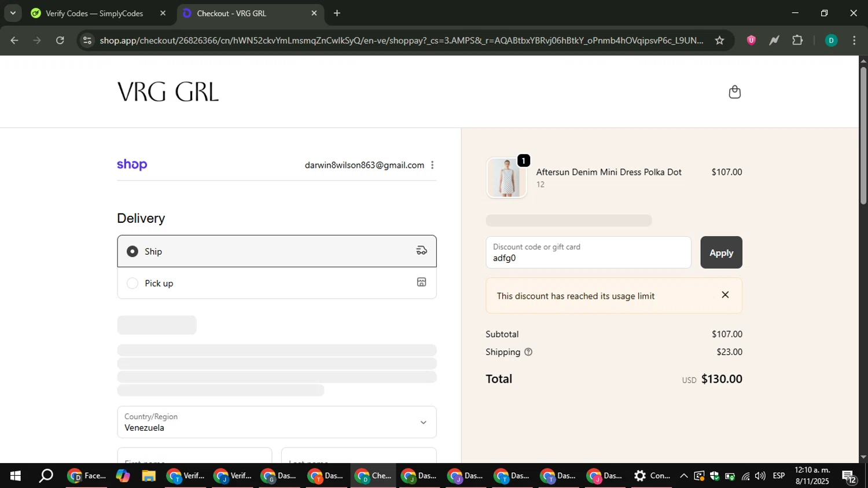Open the tab search dropdown arrow
This screenshot has width=868, height=488.
(13, 13)
